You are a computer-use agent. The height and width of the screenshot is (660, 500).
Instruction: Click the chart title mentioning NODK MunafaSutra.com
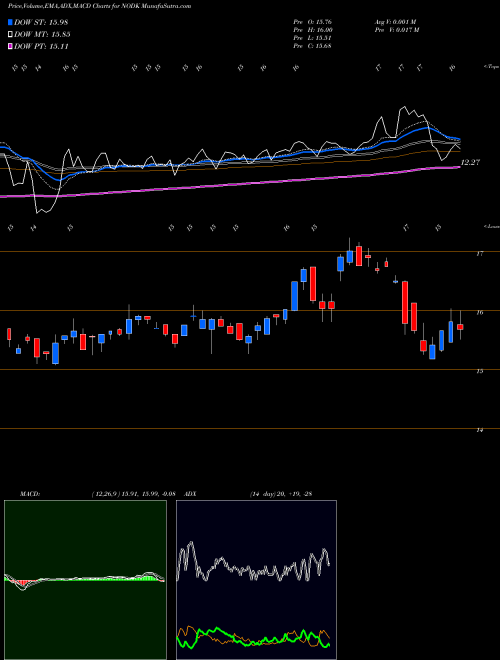point(99,6)
